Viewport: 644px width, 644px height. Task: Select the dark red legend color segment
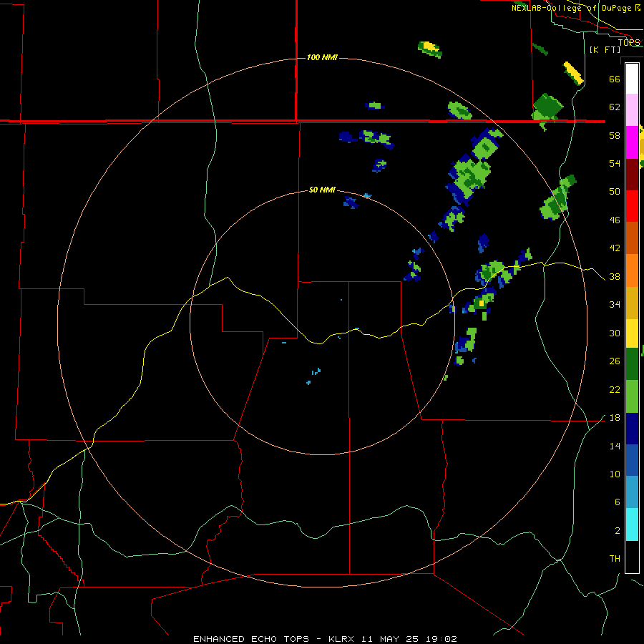[x=632, y=175]
